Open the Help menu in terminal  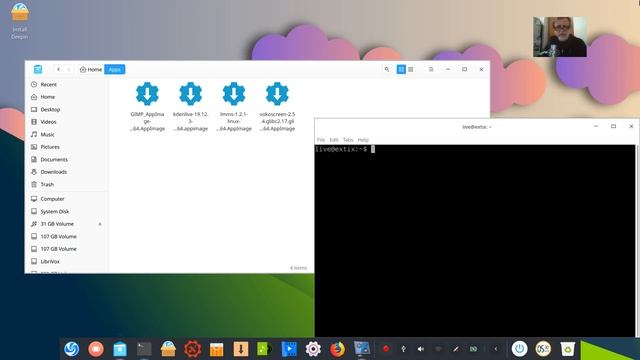363,140
